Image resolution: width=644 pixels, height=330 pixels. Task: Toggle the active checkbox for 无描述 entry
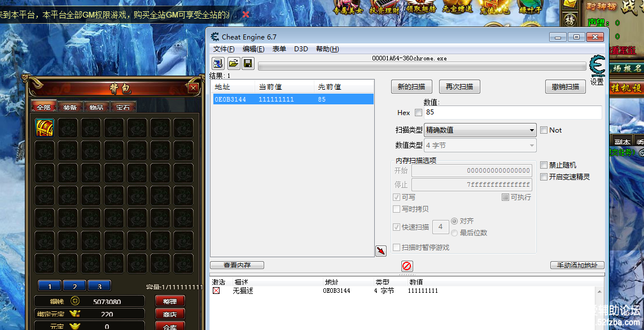click(x=216, y=291)
